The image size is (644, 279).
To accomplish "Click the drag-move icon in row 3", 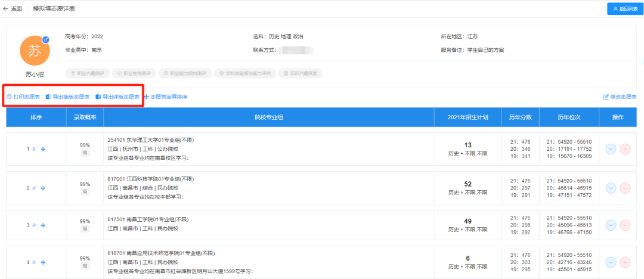I will [x=43, y=225].
